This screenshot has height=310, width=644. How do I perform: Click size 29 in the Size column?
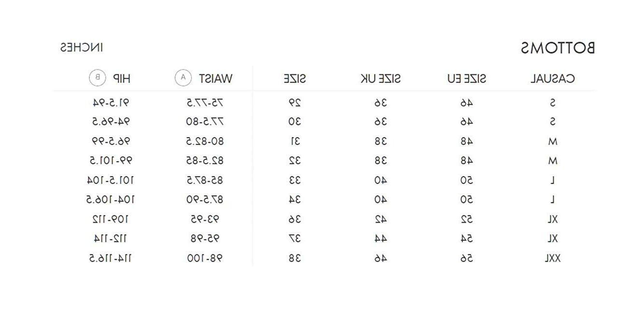tap(295, 102)
